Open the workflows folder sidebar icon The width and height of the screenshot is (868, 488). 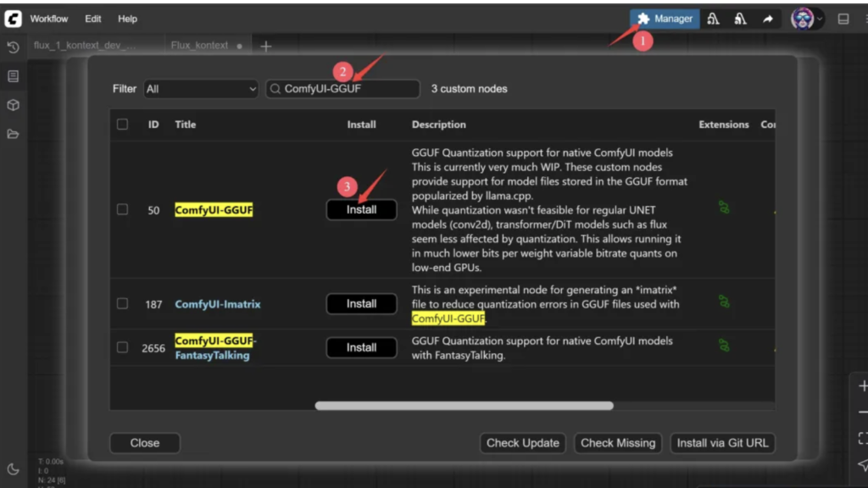click(x=14, y=134)
